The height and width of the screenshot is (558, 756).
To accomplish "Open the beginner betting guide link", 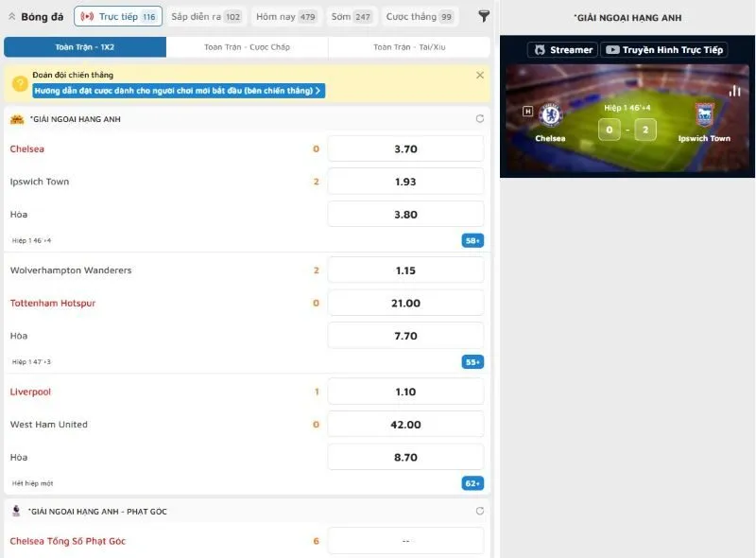I will click(179, 91).
